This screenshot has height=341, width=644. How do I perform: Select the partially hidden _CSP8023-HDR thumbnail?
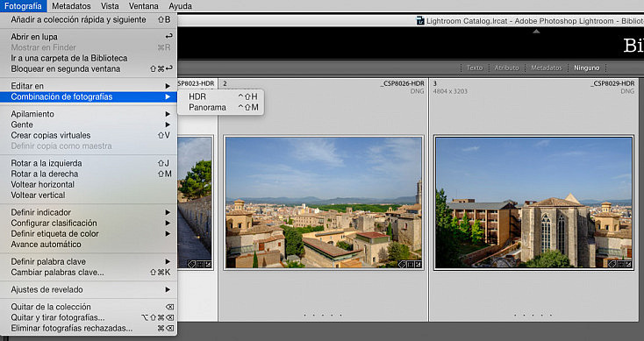click(x=195, y=202)
